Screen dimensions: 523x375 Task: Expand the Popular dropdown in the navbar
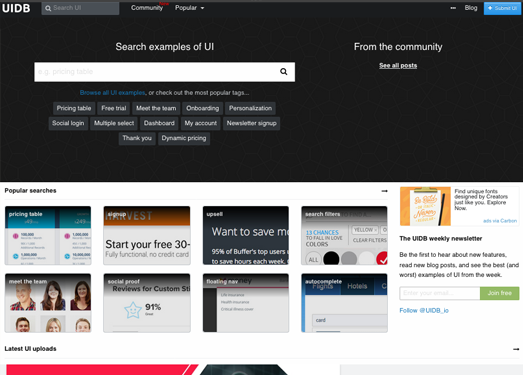(189, 8)
